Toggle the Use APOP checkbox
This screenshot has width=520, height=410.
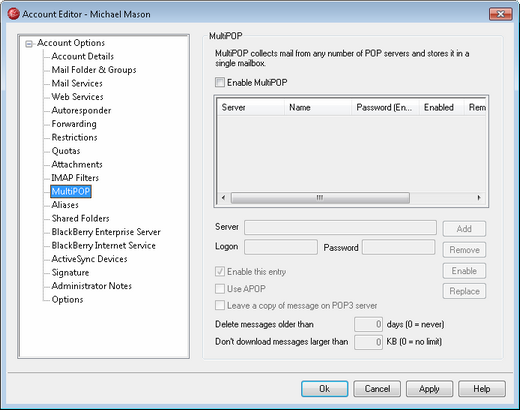pos(220,289)
